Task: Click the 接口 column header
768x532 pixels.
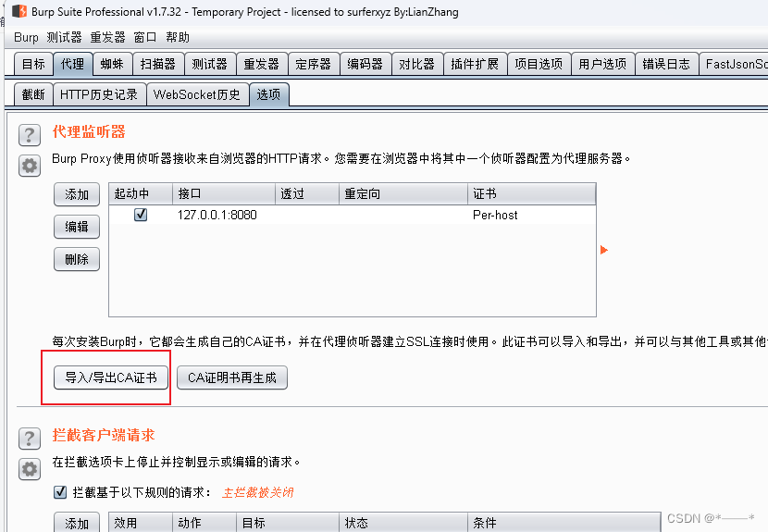Action: (224, 194)
